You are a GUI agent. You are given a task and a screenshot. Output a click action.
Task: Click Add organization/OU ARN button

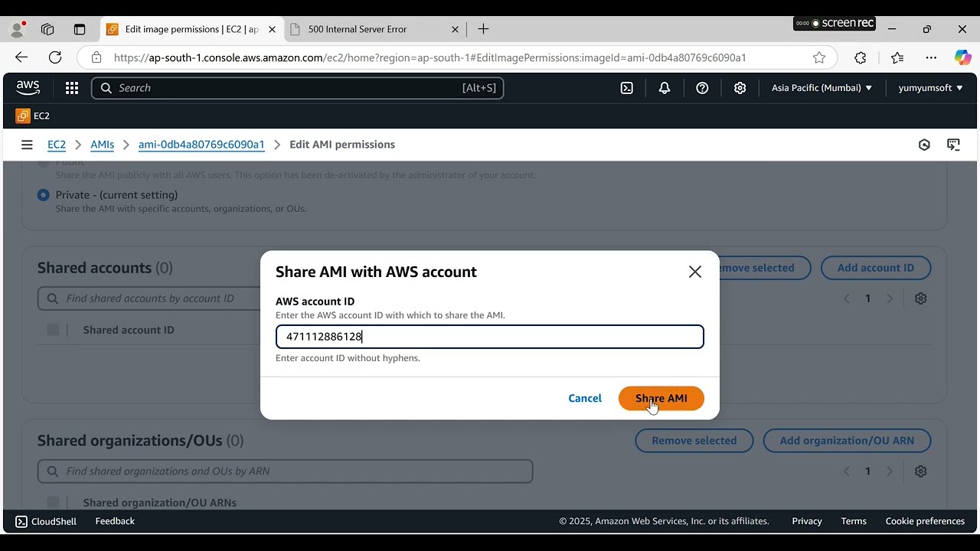click(x=847, y=441)
